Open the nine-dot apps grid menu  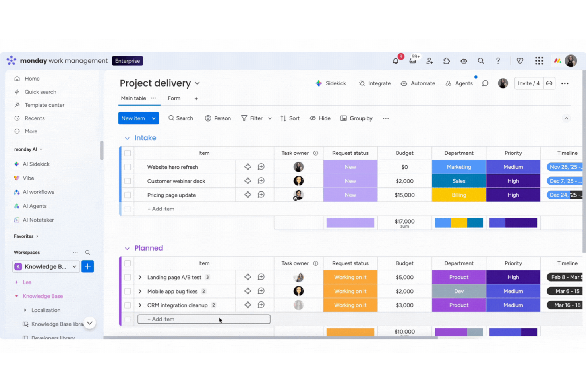539,61
